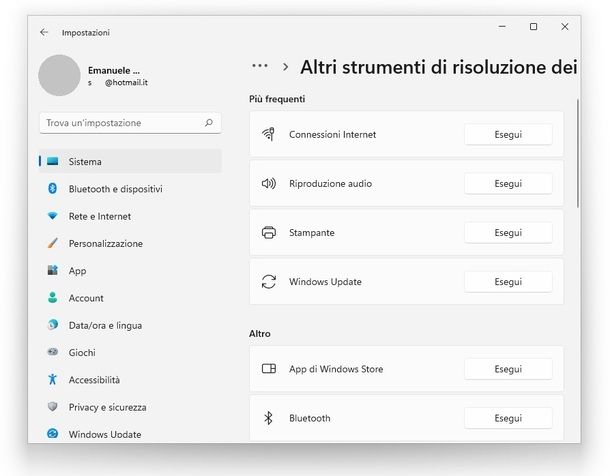610x476 pixels.
Task: Navigate to App settings
Action: (x=130, y=271)
